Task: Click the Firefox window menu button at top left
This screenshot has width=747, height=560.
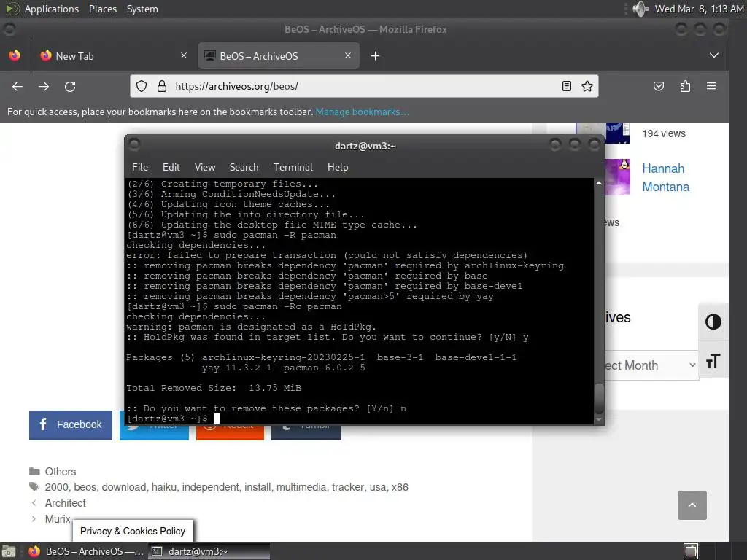Action: (x=9, y=29)
